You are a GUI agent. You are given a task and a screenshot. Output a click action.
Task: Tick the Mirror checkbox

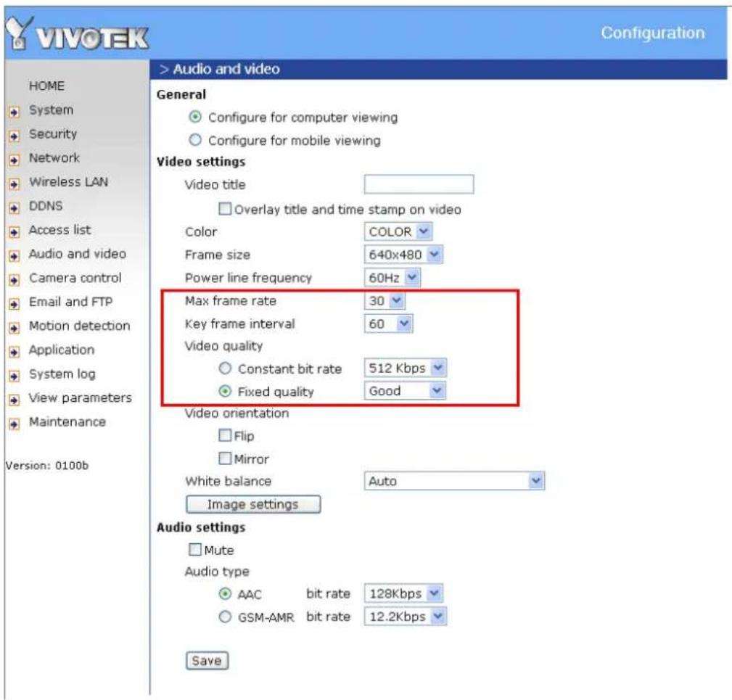click(x=225, y=458)
